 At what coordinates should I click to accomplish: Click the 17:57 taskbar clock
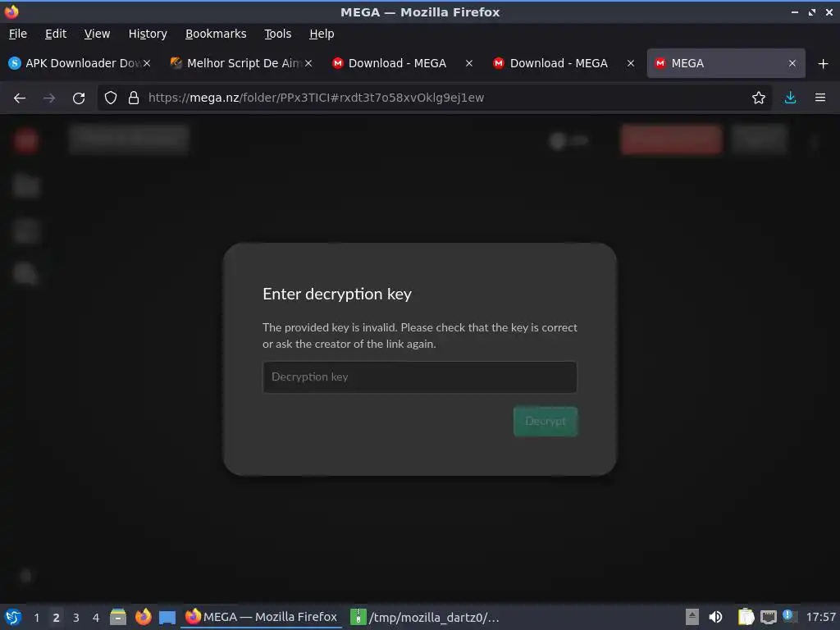820,617
